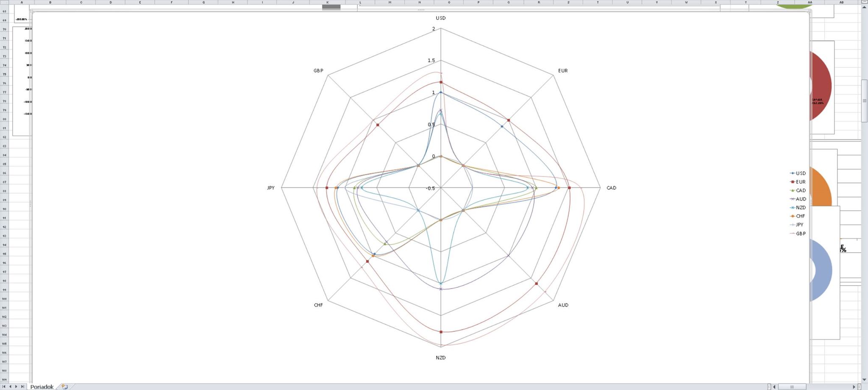Go to previous sheet tab arrow

11,387
